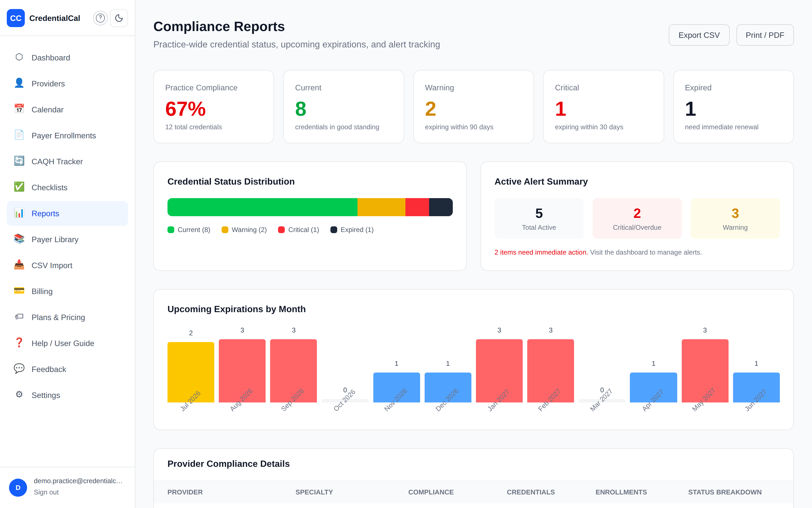Open CAQH Tracker page

[67, 162]
